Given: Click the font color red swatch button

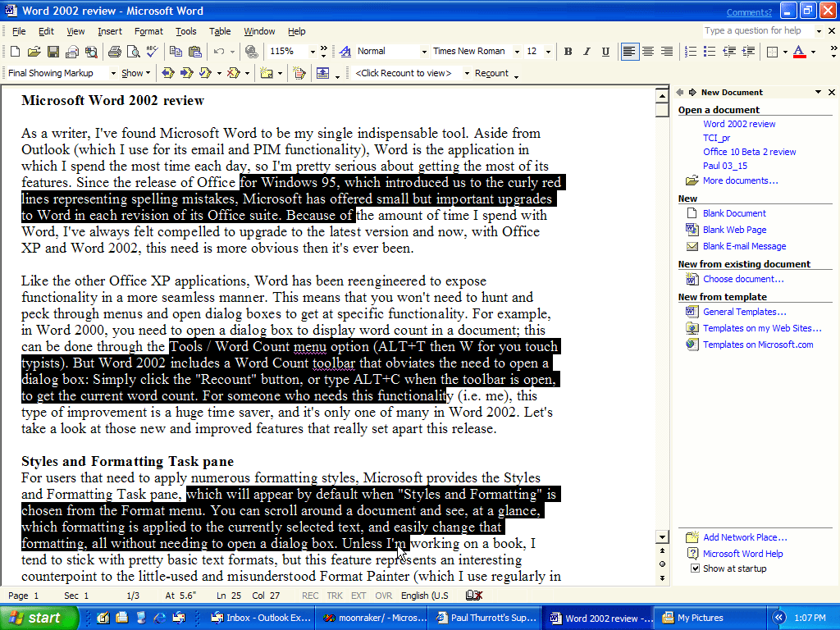Looking at the screenshot, I should pyautogui.click(x=799, y=52).
